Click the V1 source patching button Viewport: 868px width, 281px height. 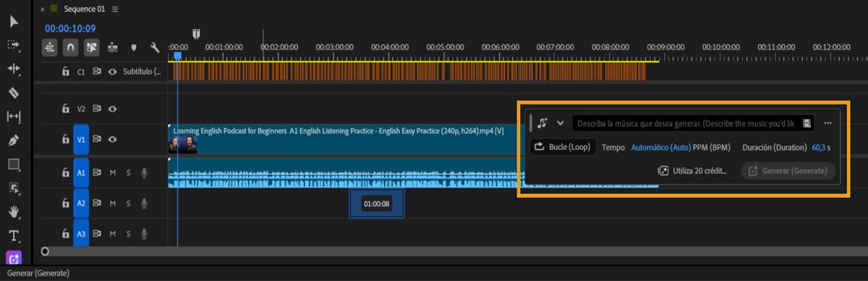point(81,140)
